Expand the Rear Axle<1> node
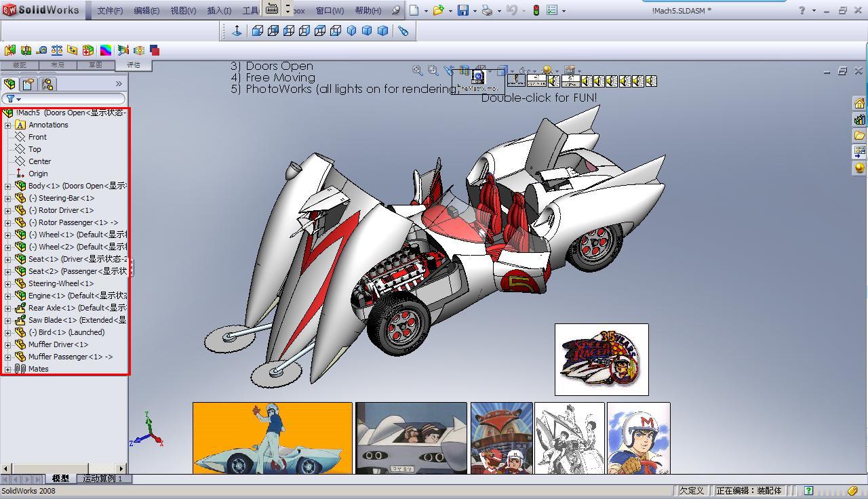 point(7,308)
